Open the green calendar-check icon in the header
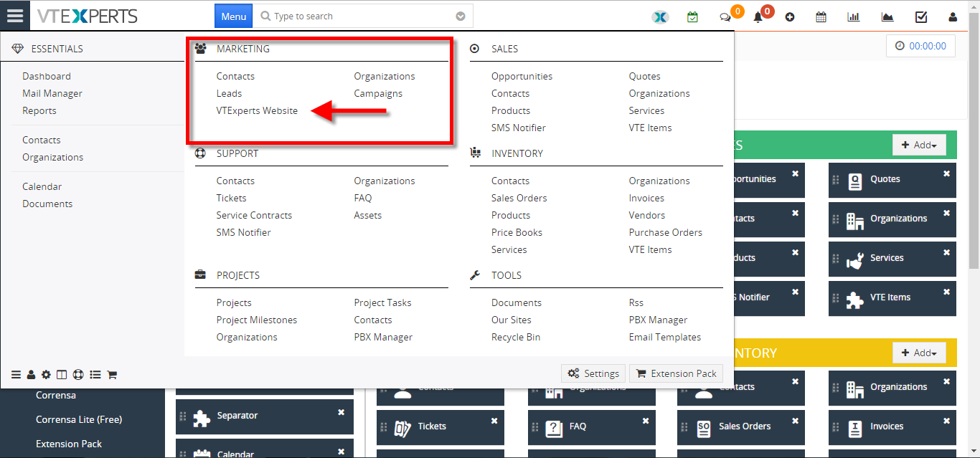The image size is (980, 458). pos(692,16)
